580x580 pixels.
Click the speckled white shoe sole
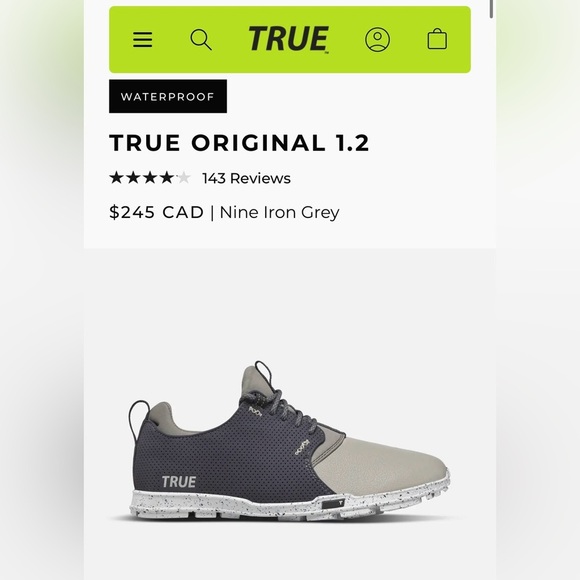[x=289, y=505]
